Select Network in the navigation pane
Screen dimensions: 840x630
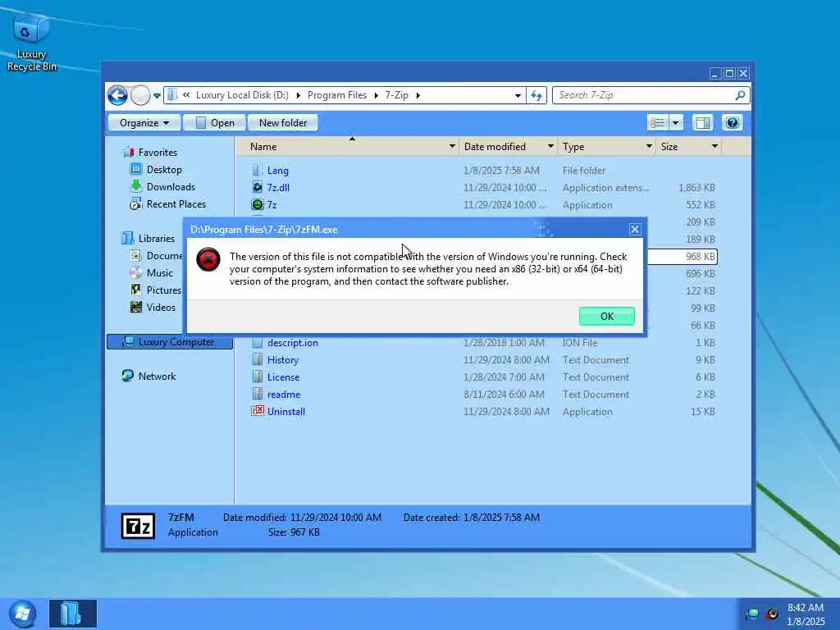[157, 376]
